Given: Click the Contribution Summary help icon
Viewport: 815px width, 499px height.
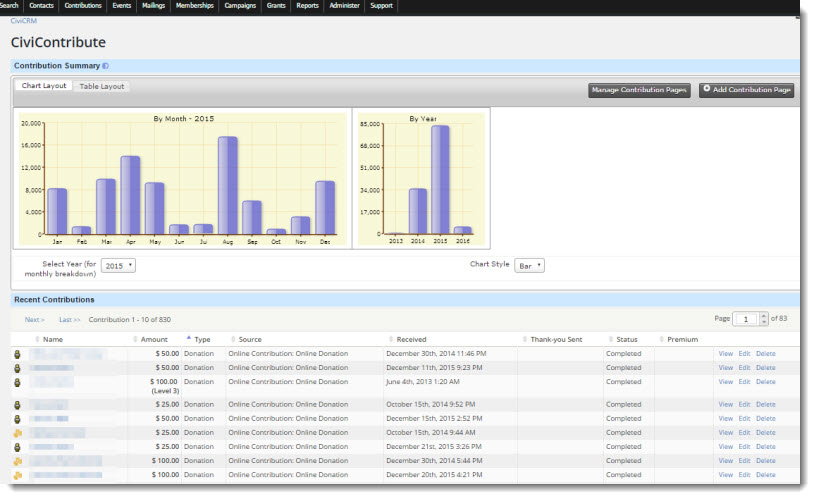Looking at the screenshot, I should pos(106,66).
